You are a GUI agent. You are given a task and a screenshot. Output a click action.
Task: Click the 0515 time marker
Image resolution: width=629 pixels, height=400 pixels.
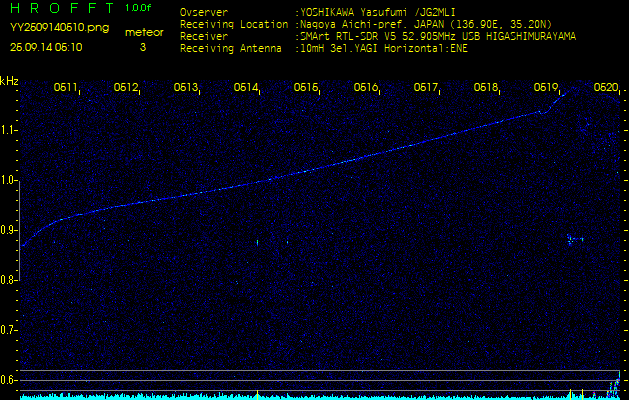point(306,88)
